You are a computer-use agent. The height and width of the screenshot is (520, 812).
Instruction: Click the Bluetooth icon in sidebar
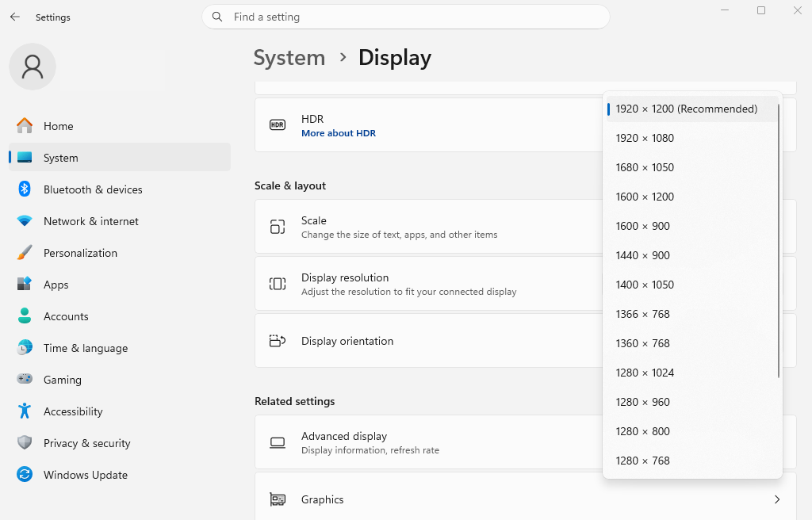(x=25, y=189)
